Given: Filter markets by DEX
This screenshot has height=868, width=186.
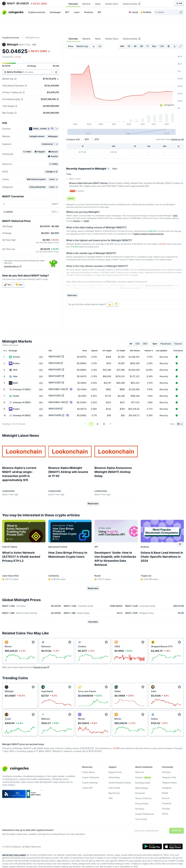Looking at the screenshot, I should (x=145, y=344).
